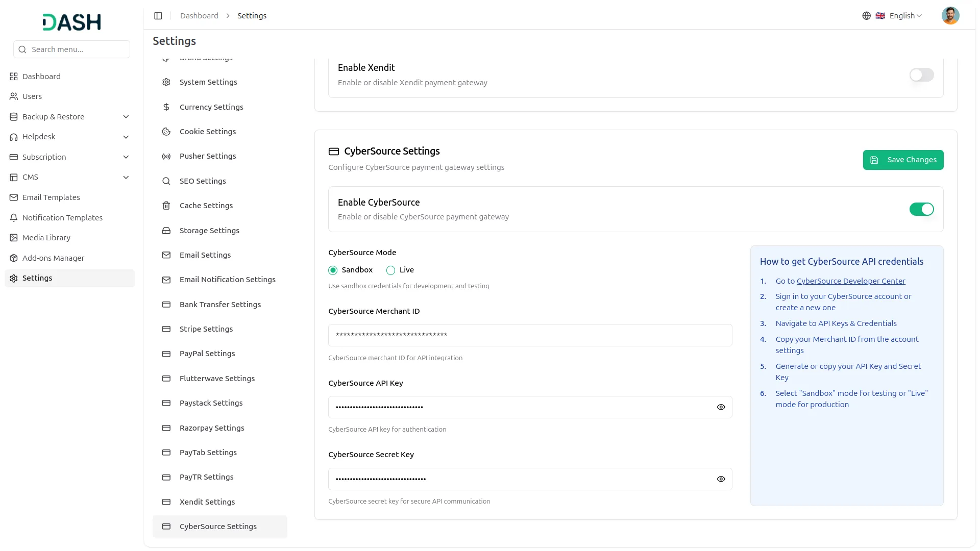Open Email Settings using the envelope icon
Image resolution: width=980 pixels, height=551 pixels.
click(x=166, y=255)
